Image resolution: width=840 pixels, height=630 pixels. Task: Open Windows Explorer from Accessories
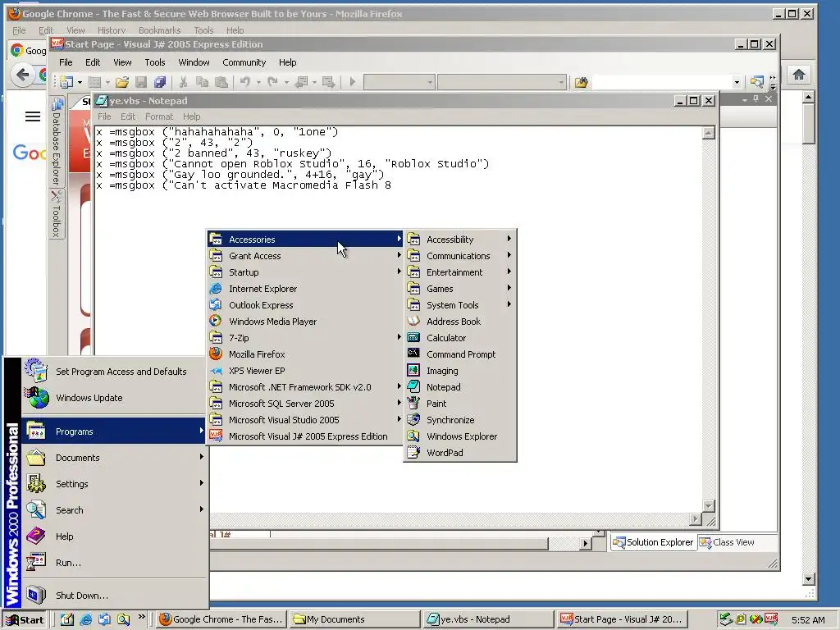[x=459, y=436]
